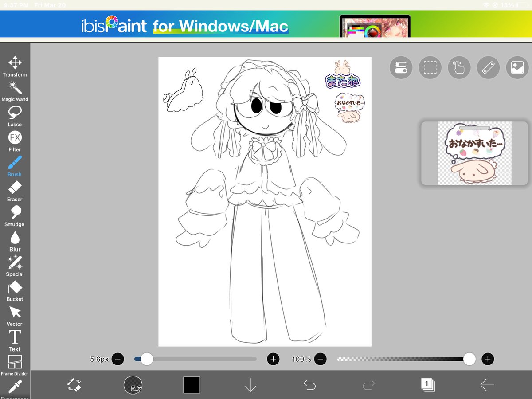Open brush settings showing 5.6 size
Image resolution: width=532 pixels, height=399 pixels.
pos(133,385)
